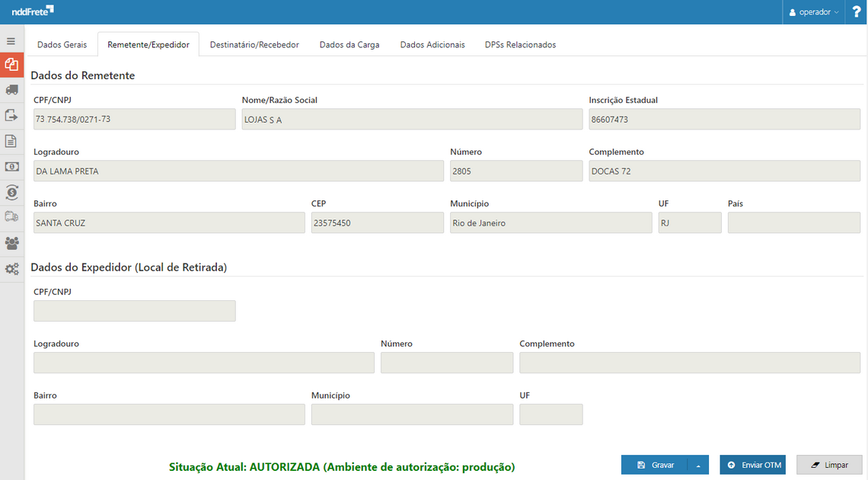Click the Bairro field SANTA CRUZ
This screenshot has width=868, height=480.
coord(169,222)
